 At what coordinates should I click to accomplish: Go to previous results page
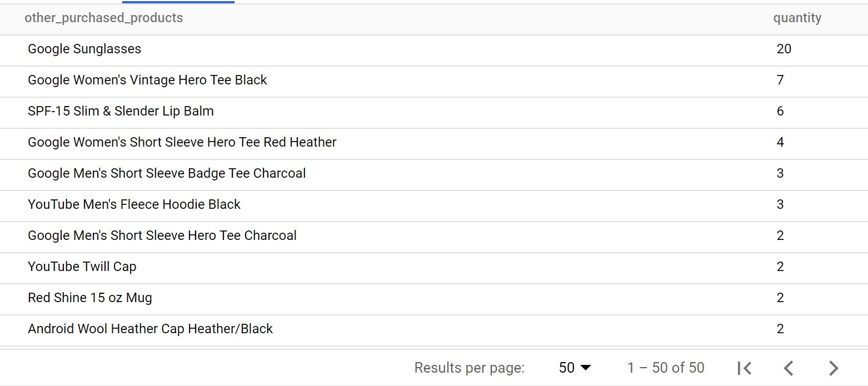pos(789,368)
